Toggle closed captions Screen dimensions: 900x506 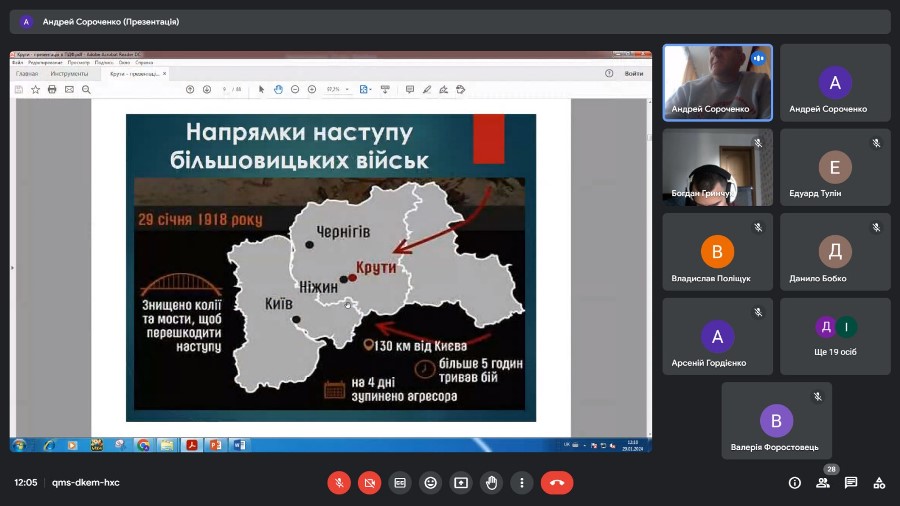400,482
